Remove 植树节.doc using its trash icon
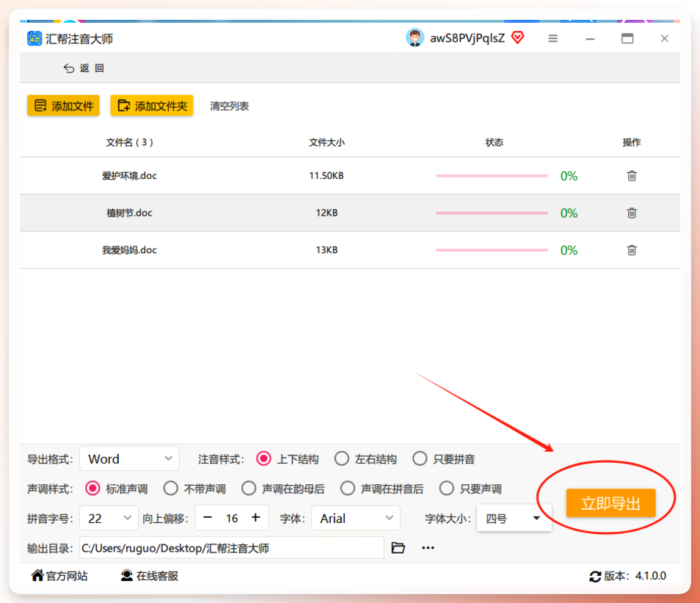Image resolution: width=700 pixels, height=603 pixels. point(631,213)
